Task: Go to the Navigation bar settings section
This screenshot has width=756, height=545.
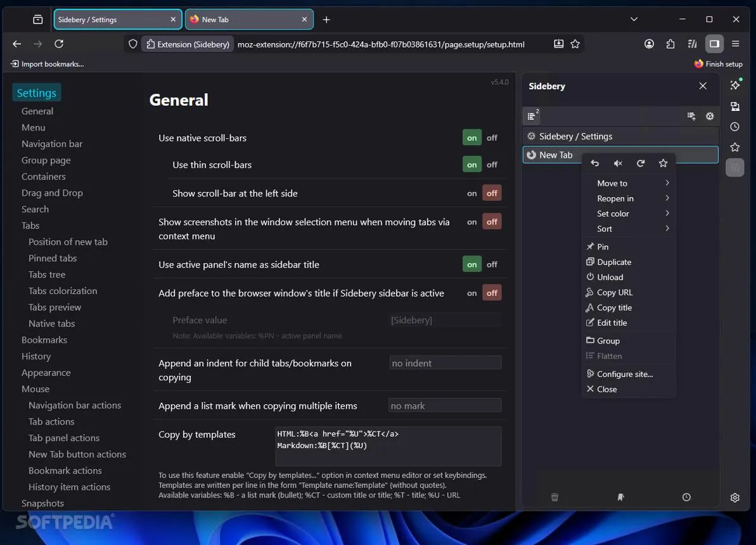Action: pyautogui.click(x=51, y=144)
